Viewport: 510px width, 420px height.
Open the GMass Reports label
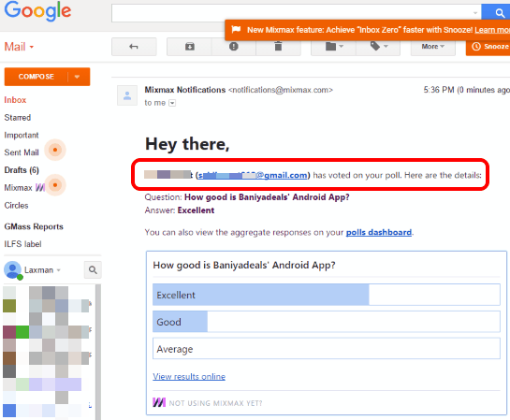[34, 226]
